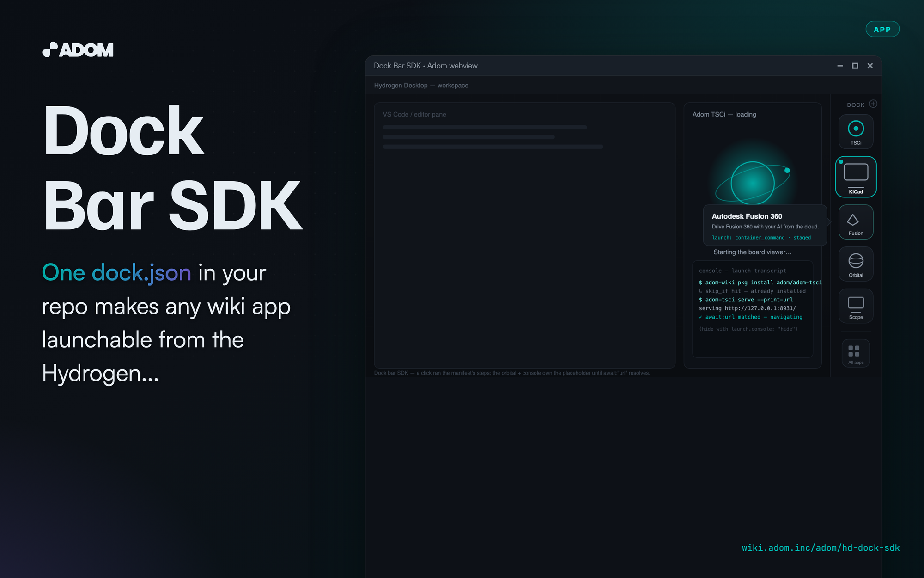Select the Hydrogen Desktop — workspace label
The height and width of the screenshot is (578, 924).
click(x=421, y=86)
